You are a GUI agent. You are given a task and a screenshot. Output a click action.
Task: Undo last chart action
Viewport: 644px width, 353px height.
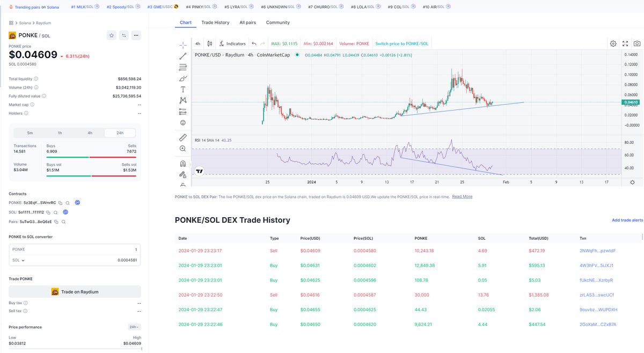point(254,43)
